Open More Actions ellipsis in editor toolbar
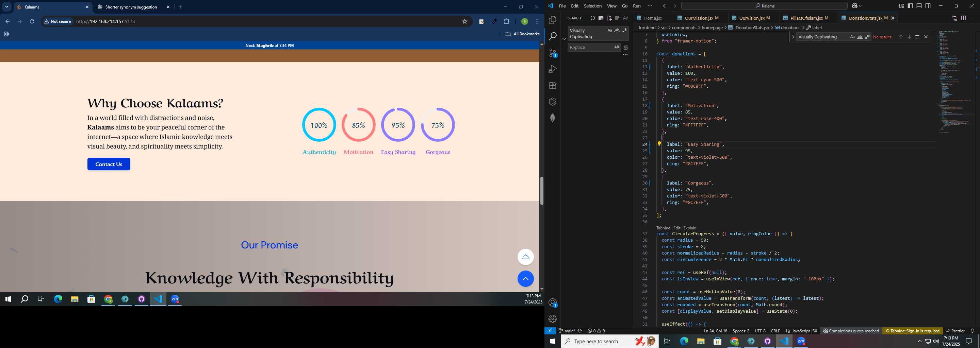Viewport: 980px width, 348px height. point(972,18)
